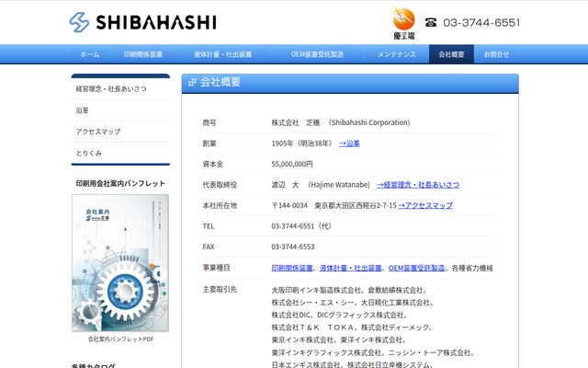The width and height of the screenshot is (588, 368).
Task: Click the 会社概要 page heading text
Action: (220, 82)
